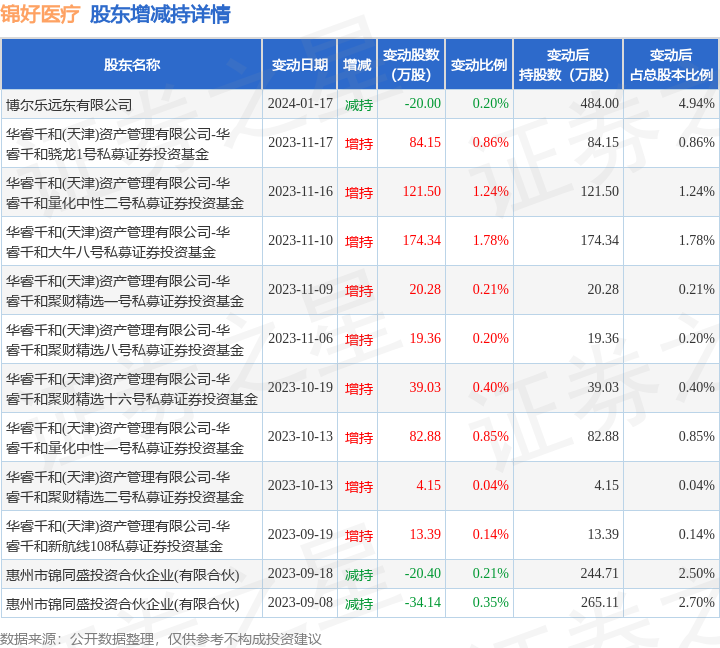
Task: Select the 聚财精选八号私募证券投资基金 shareholder
Action: tap(125, 340)
